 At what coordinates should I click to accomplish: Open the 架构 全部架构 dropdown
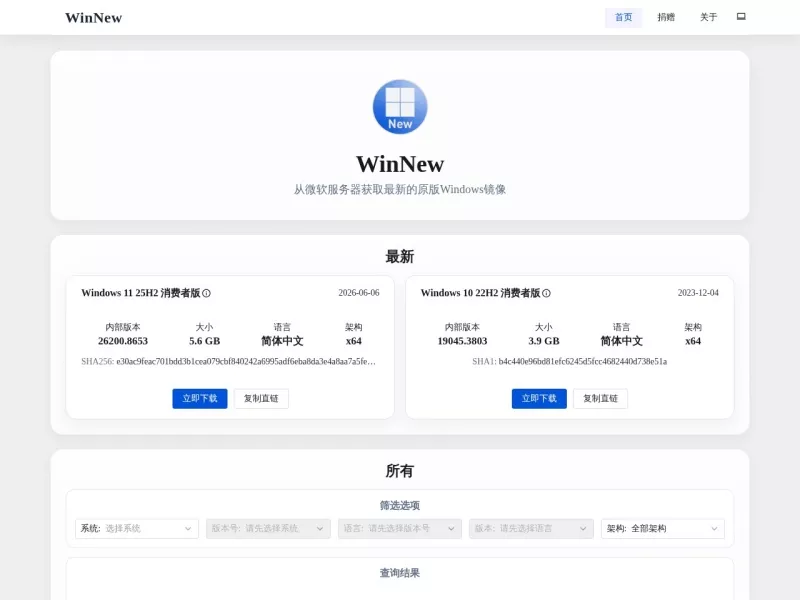coord(663,529)
